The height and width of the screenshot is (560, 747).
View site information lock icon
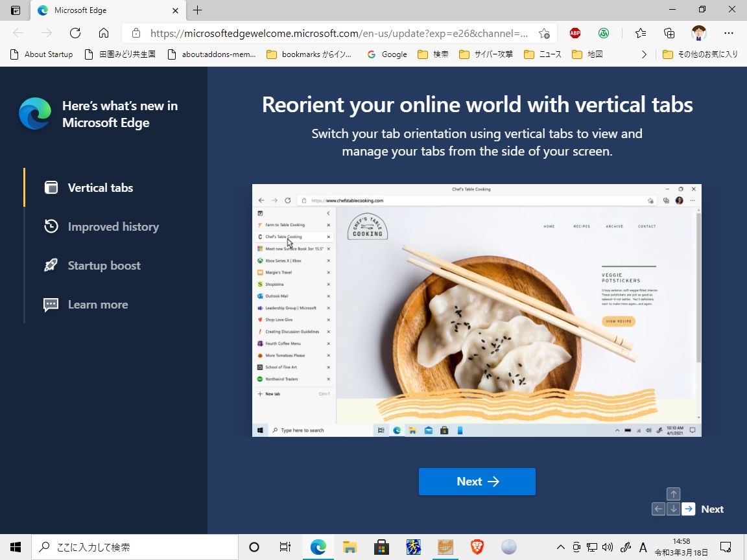(136, 33)
